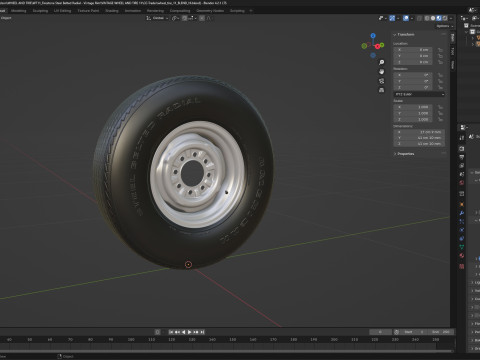Open transform orientation Global dropdown
480x360 pixels.
pos(157,18)
